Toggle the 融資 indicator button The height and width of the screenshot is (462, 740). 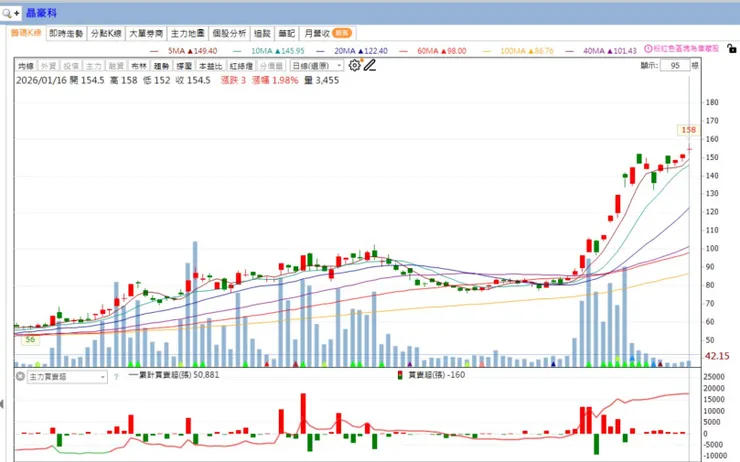(116, 66)
